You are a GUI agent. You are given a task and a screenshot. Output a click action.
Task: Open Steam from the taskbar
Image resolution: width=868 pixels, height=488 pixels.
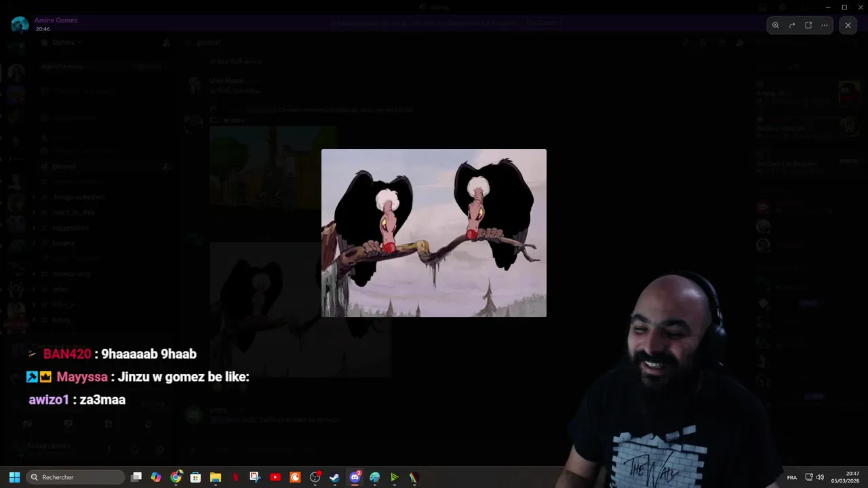point(335,477)
